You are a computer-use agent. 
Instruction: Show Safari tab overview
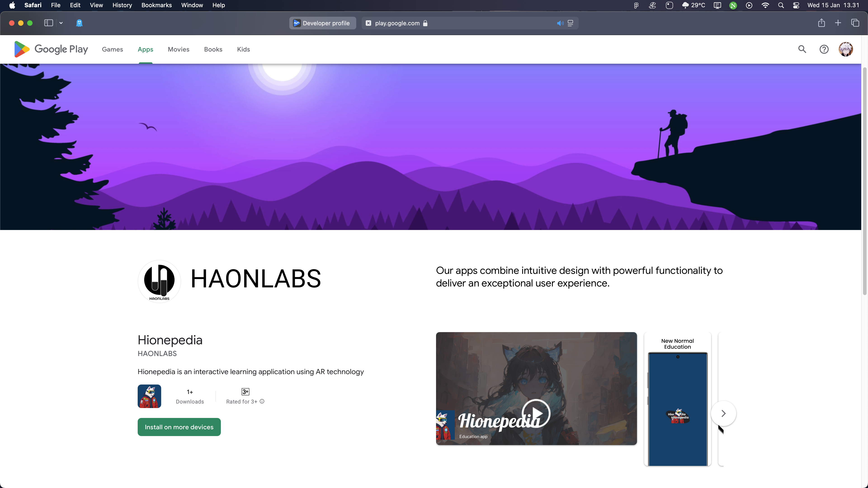(855, 23)
